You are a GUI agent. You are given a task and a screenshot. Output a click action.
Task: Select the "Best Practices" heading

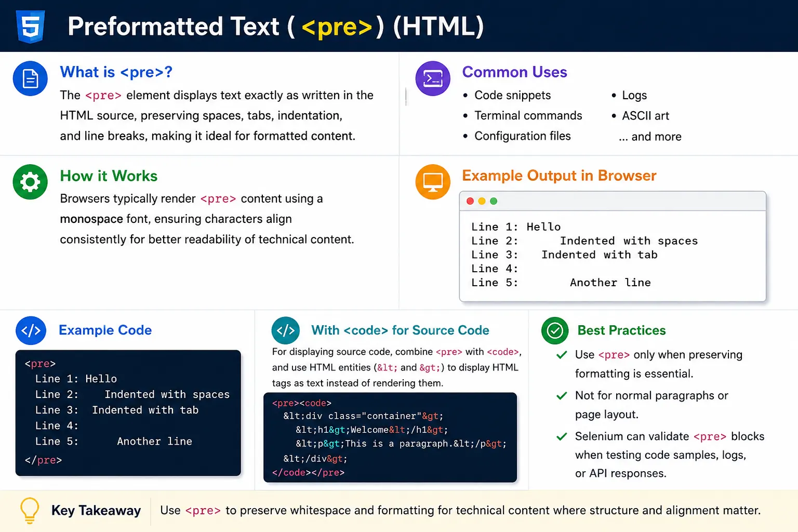[x=621, y=330]
